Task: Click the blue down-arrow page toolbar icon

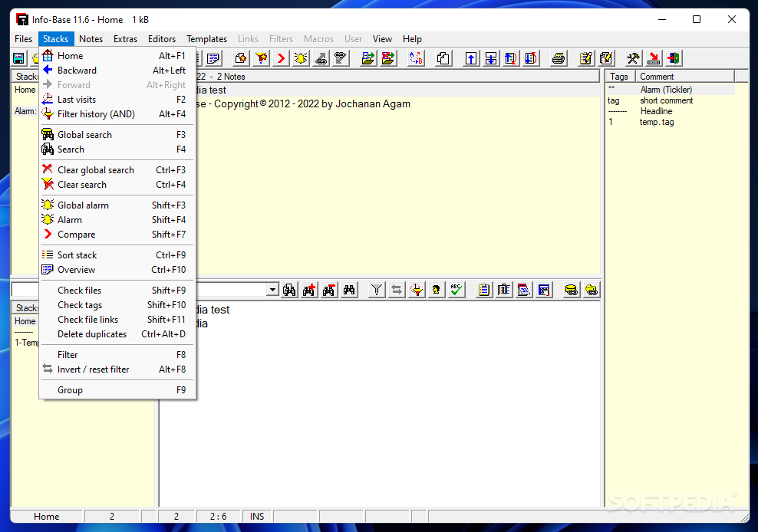Action: point(491,58)
